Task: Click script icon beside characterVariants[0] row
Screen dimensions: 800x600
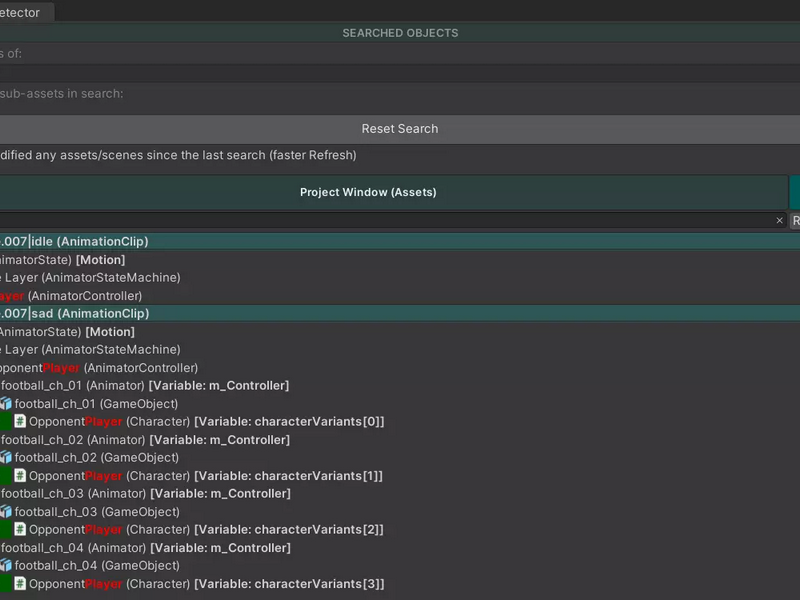Action: (20, 421)
